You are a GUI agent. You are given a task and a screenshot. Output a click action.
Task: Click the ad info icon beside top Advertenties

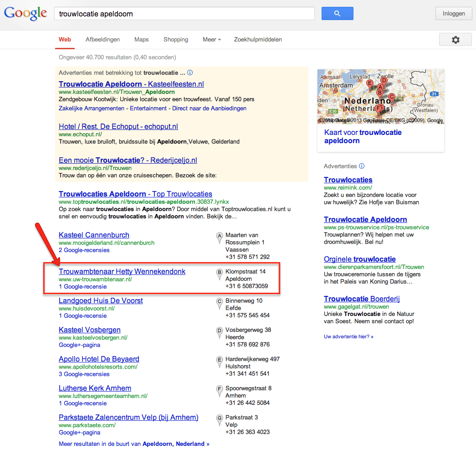(x=190, y=72)
